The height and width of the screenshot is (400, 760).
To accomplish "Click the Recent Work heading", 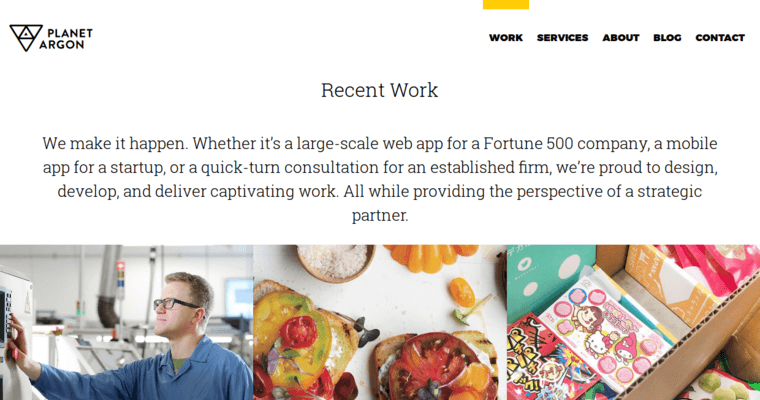I will pos(379,90).
